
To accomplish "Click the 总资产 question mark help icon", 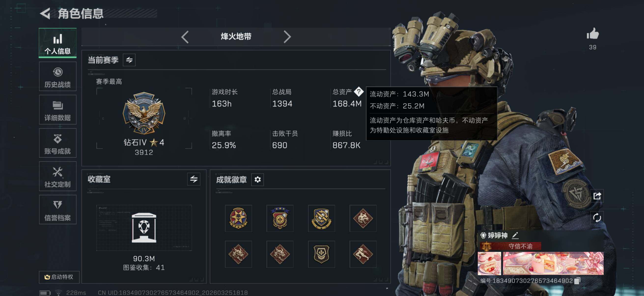I will [359, 92].
